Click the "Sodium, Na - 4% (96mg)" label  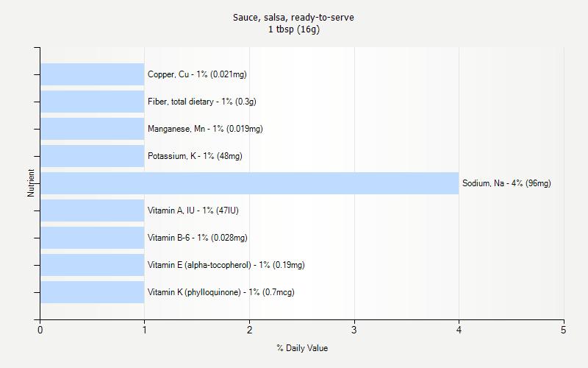(x=506, y=183)
